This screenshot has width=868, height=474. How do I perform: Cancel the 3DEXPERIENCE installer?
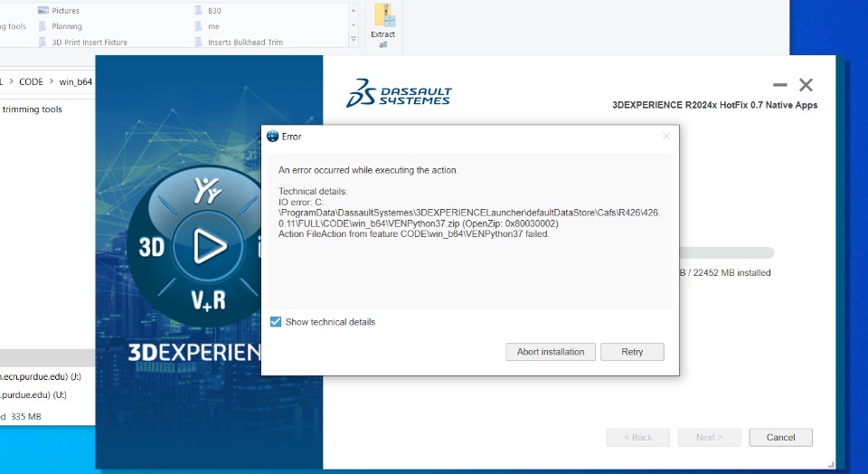tap(780, 437)
